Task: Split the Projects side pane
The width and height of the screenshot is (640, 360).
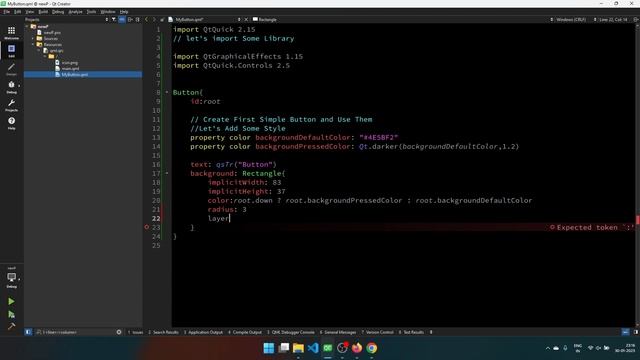Action: (130, 19)
